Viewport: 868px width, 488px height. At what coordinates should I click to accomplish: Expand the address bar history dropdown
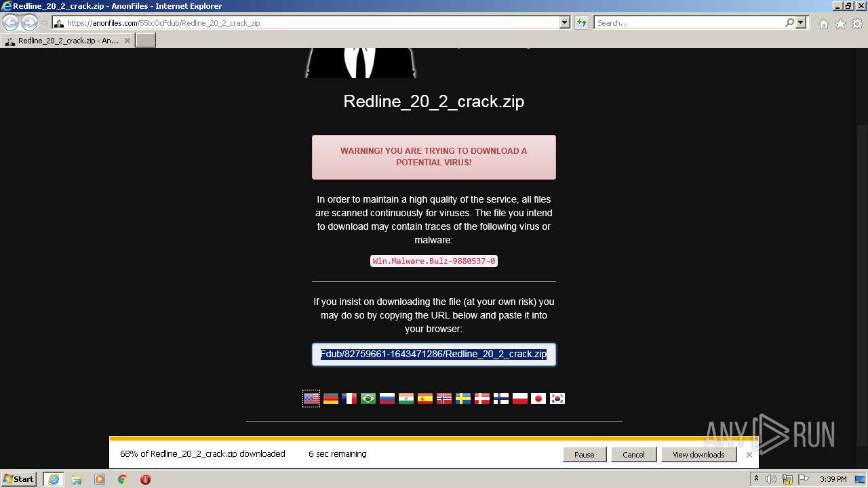[564, 23]
